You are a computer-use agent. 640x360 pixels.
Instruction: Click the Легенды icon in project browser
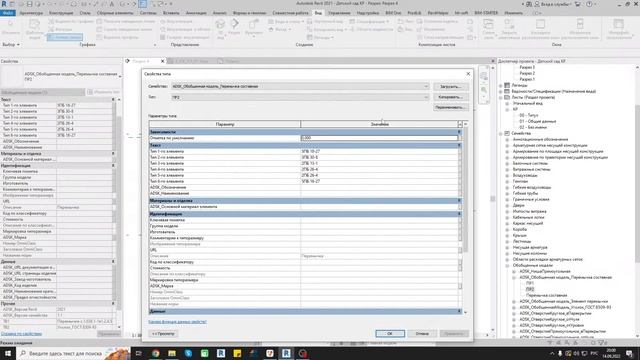pyautogui.click(x=507, y=85)
